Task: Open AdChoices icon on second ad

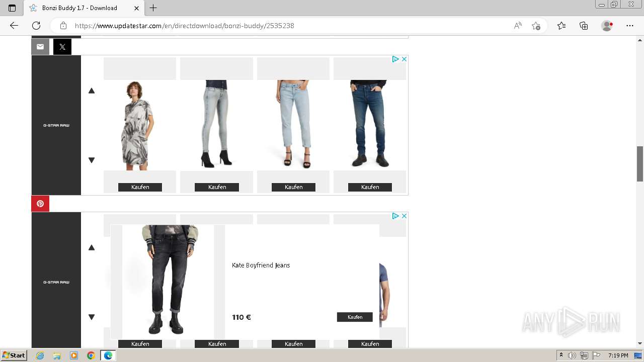Action: [395, 216]
